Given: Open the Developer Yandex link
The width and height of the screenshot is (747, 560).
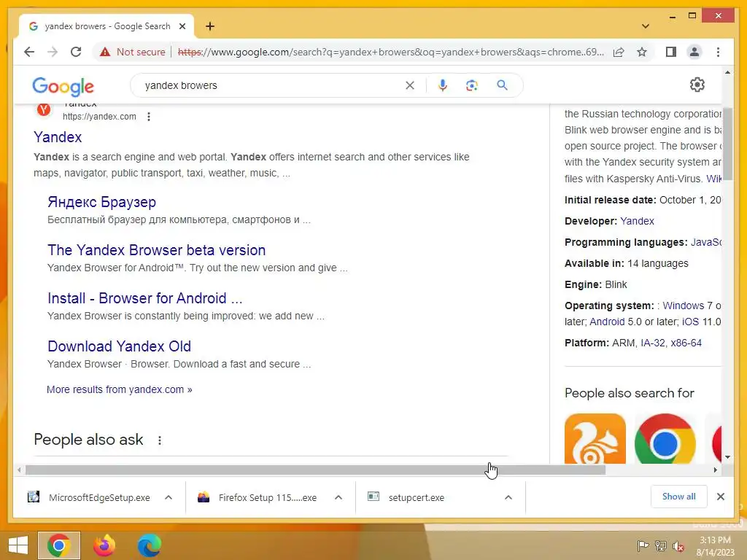Looking at the screenshot, I should click(637, 221).
